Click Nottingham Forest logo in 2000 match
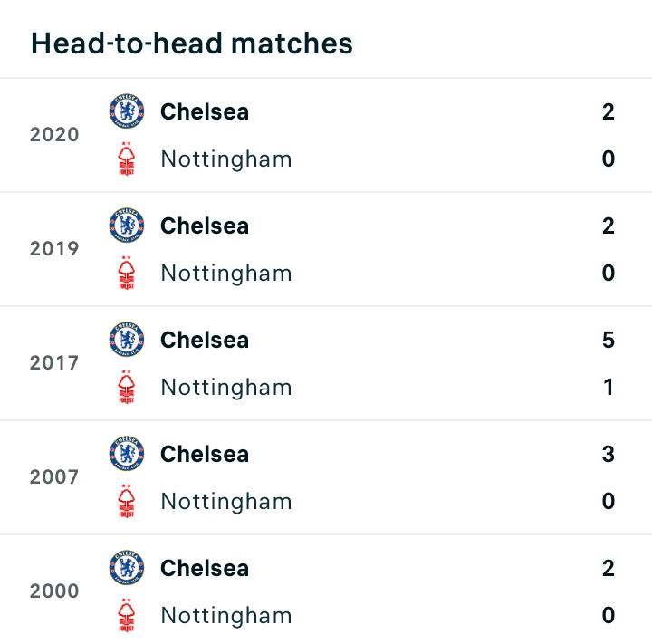The image size is (652, 644). (127, 615)
